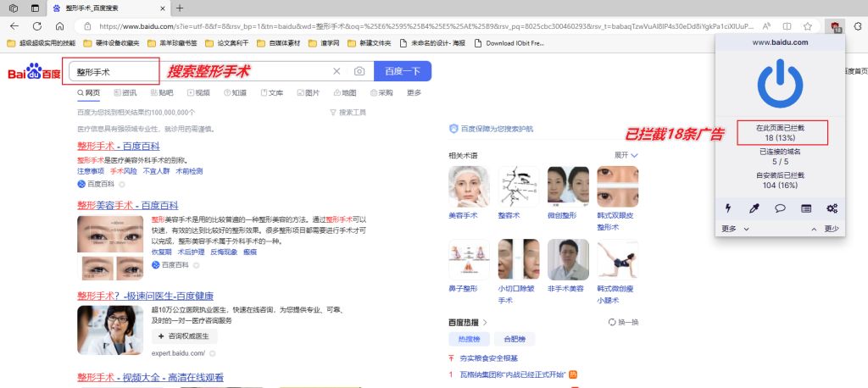The height and width of the screenshot is (388, 868).
Task: Open the 自媒体素材 bookmark folder
Action: tap(278, 42)
